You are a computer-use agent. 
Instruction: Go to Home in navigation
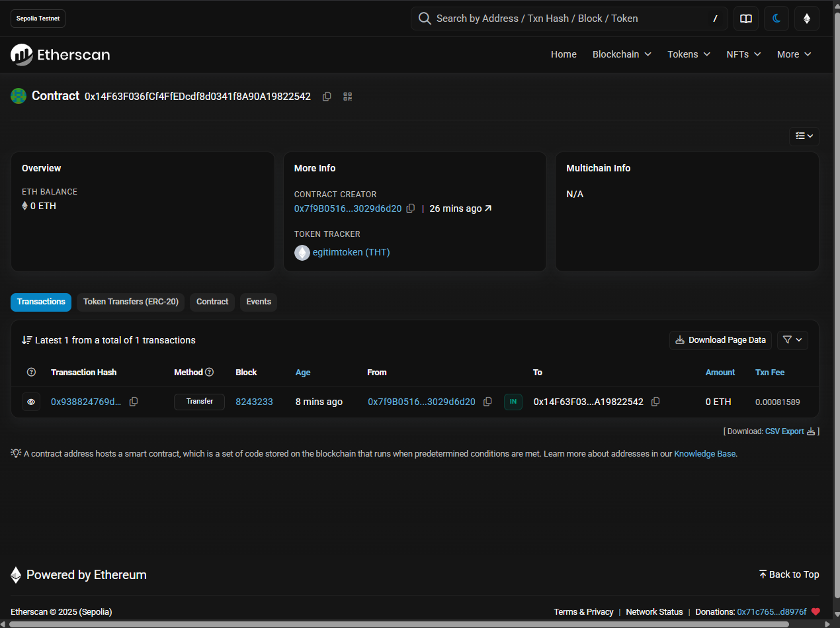tap(564, 54)
